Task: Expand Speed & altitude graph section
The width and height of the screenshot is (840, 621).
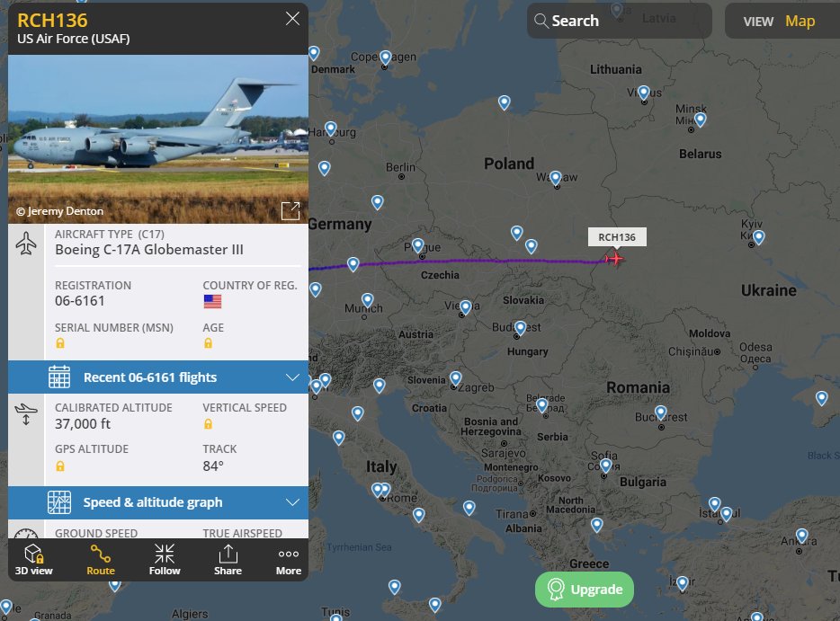Action: 158,502
